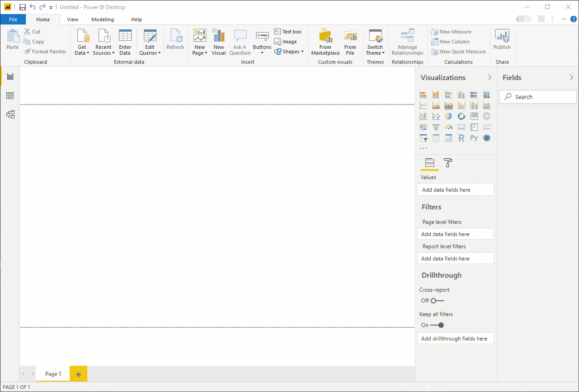This screenshot has height=392, width=579.
Task: Open the File menu tab
Action: coord(13,19)
